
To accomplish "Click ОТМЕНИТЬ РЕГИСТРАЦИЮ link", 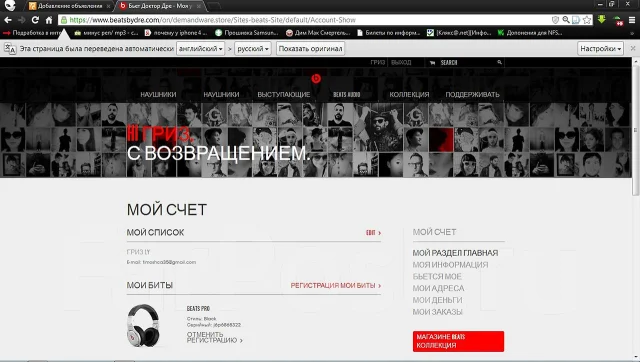I will [x=214, y=337].
